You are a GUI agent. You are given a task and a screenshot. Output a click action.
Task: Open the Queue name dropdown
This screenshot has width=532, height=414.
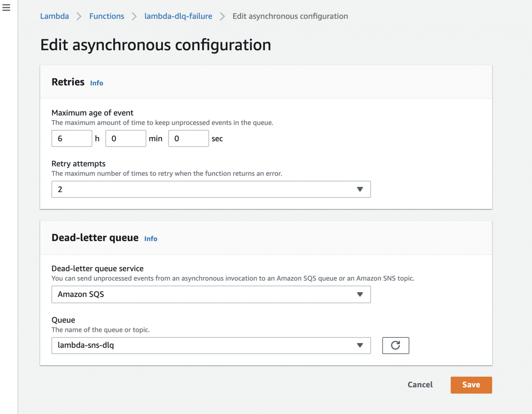pos(211,345)
